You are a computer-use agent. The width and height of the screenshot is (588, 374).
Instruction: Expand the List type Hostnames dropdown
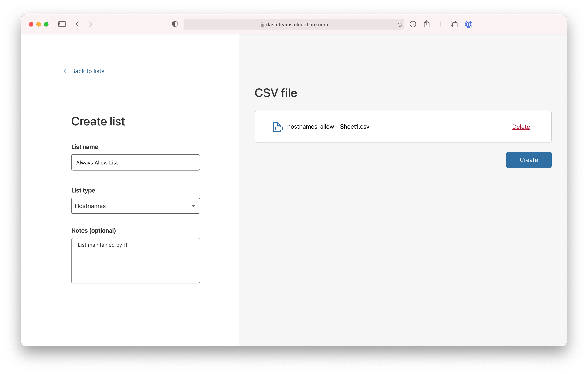coord(135,206)
